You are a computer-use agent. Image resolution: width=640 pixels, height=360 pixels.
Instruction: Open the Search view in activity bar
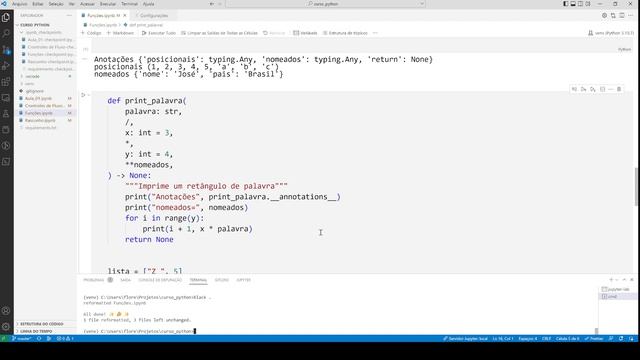pyautogui.click(x=6, y=33)
